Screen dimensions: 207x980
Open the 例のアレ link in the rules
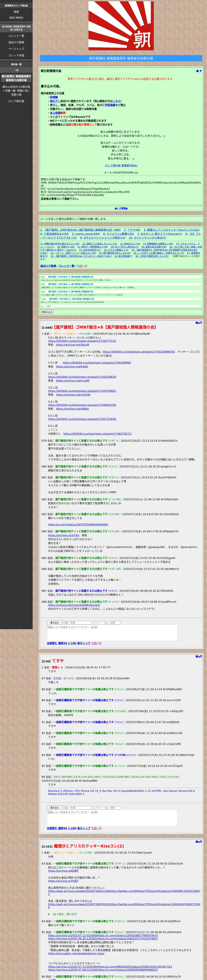click(55, 101)
